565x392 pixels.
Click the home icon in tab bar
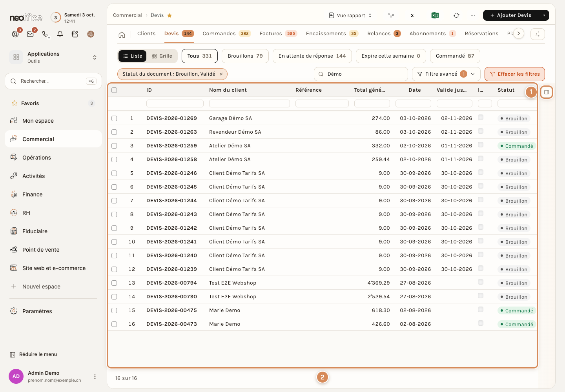[x=122, y=34]
